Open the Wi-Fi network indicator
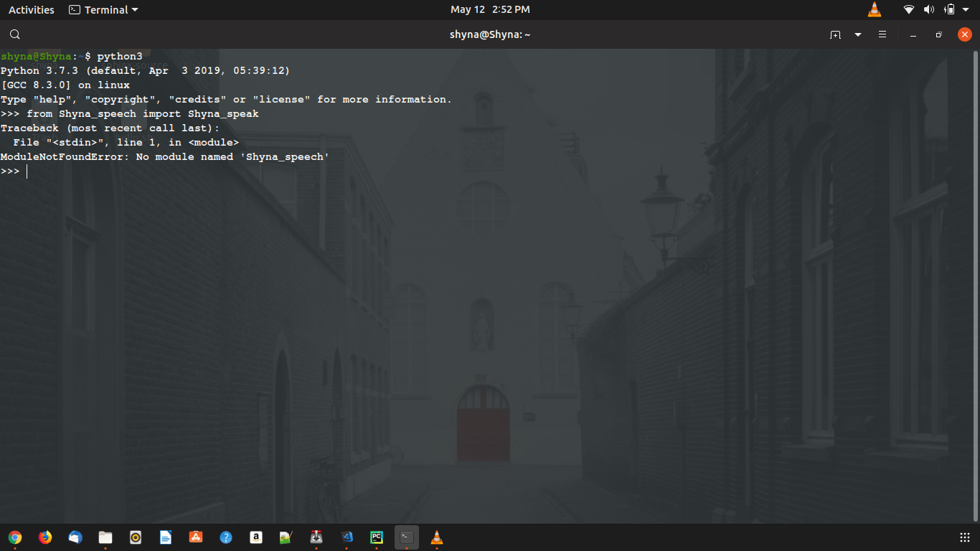This screenshot has width=980, height=551. 909,10
